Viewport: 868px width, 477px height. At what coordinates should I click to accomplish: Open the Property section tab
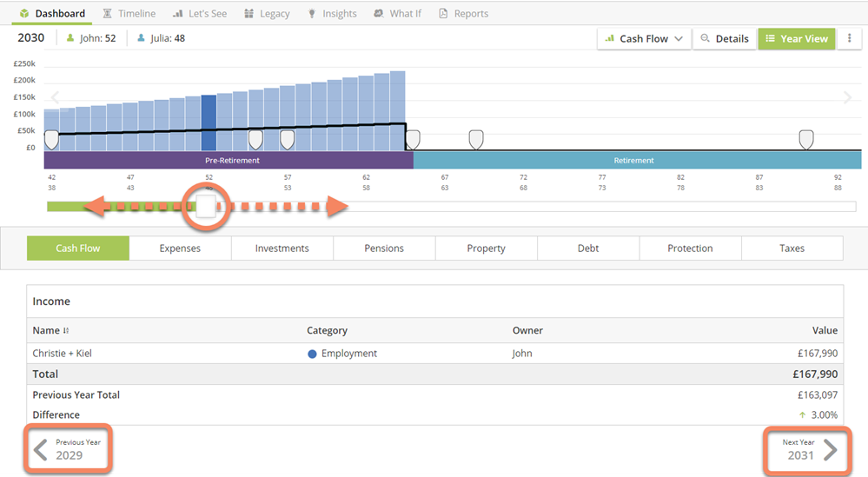coord(486,248)
